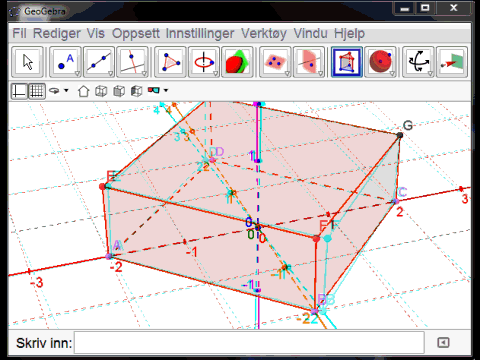Viewport: 480px width, 360px height.
Task: Open input help button beside Skriv inn
Action: click(x=443, y=343)
